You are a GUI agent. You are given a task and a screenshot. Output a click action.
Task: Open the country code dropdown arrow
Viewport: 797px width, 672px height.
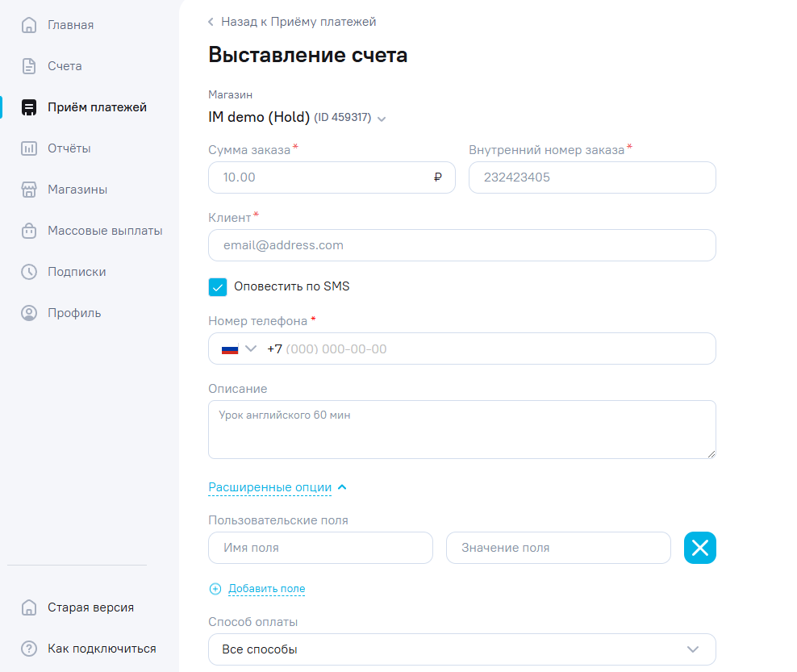click(x=251, y=349)
